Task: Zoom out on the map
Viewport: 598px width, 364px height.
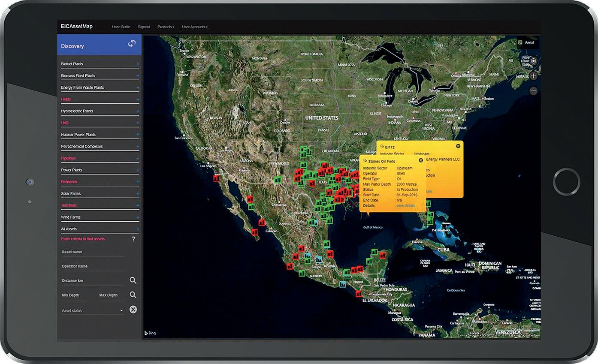Action: pos(533,91)
